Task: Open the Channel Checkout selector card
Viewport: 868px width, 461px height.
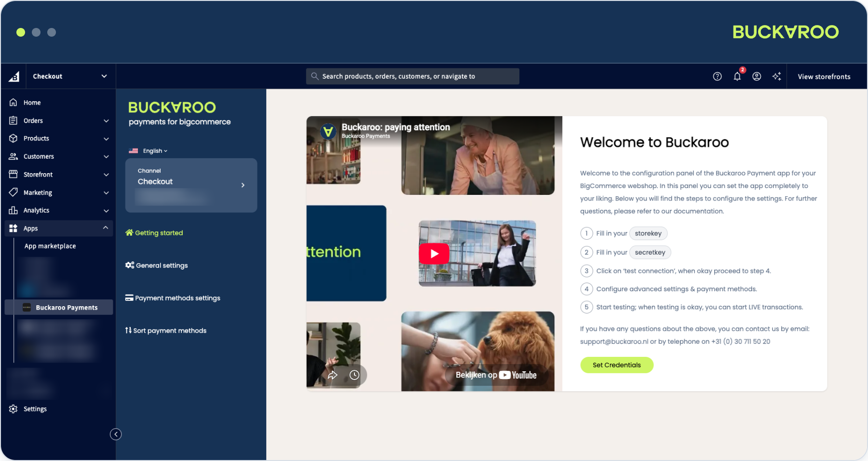Action: [x=191, y=185]
